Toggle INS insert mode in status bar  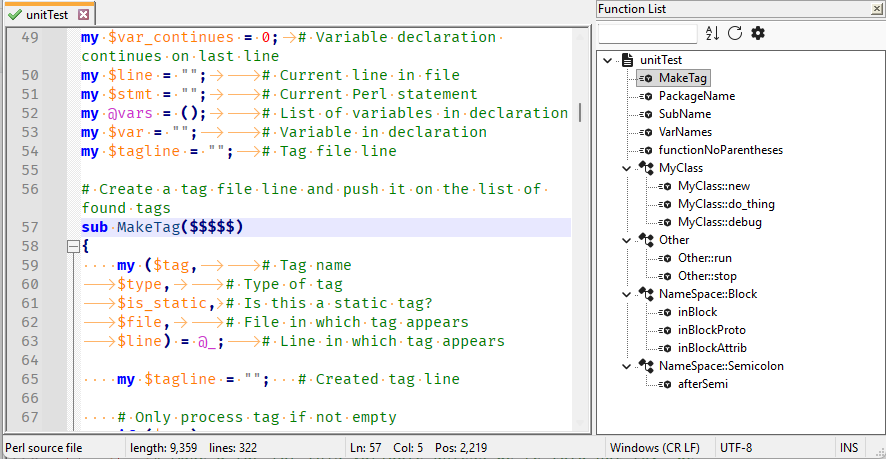tap(849, 448)
